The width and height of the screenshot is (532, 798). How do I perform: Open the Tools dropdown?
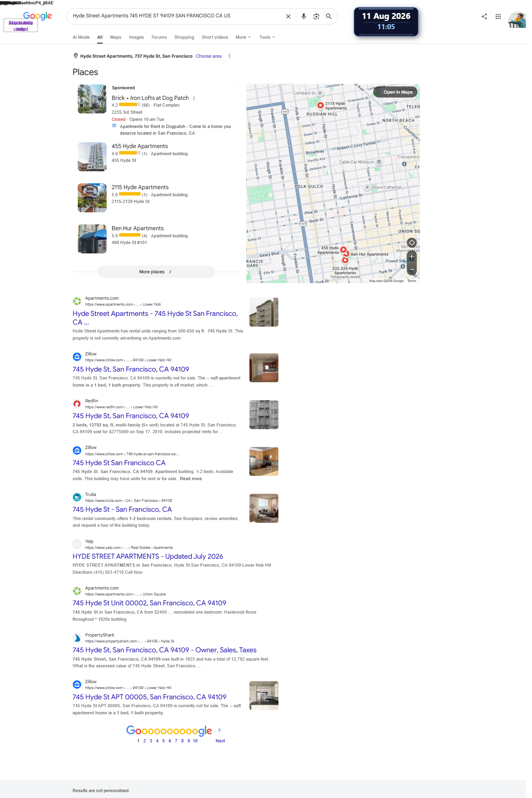[x=267, y=37]
